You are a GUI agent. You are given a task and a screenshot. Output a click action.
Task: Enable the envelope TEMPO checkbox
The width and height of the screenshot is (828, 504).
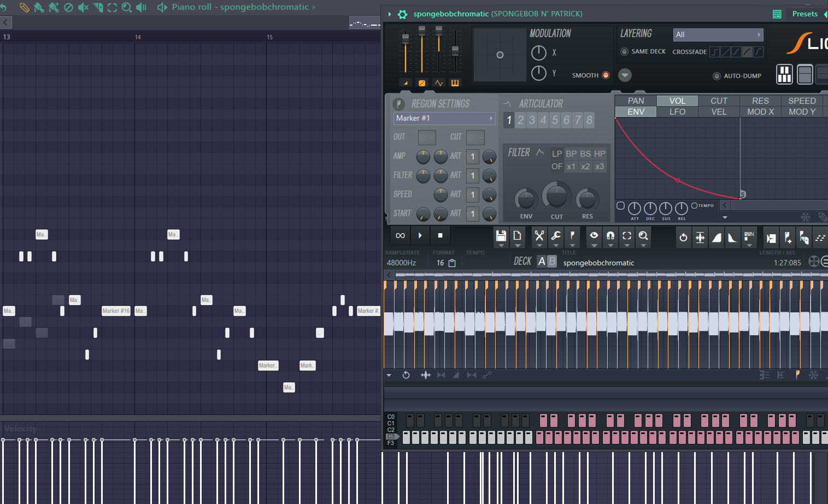click(x=694, y=205)
